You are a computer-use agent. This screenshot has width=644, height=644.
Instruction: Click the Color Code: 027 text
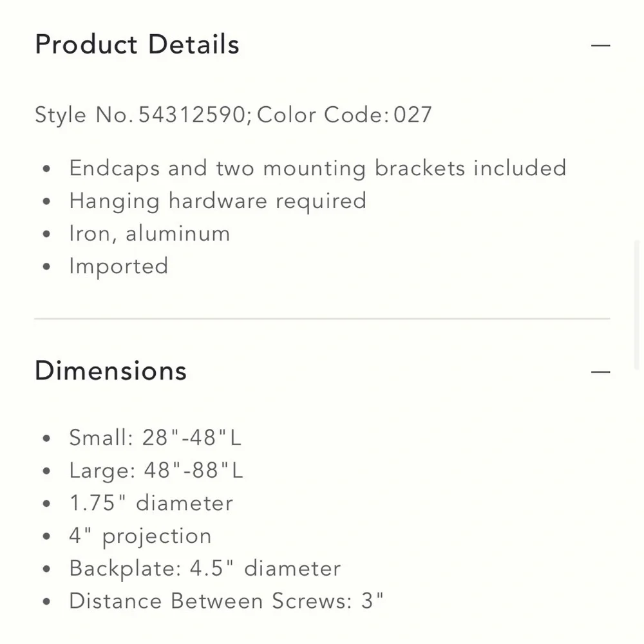(x=344, y=115)
